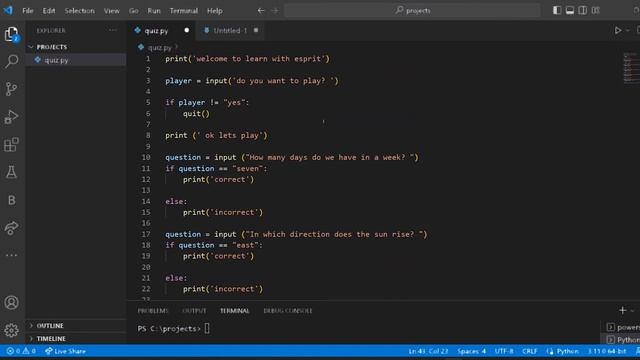Open the Search view icon

coord(11,61)
